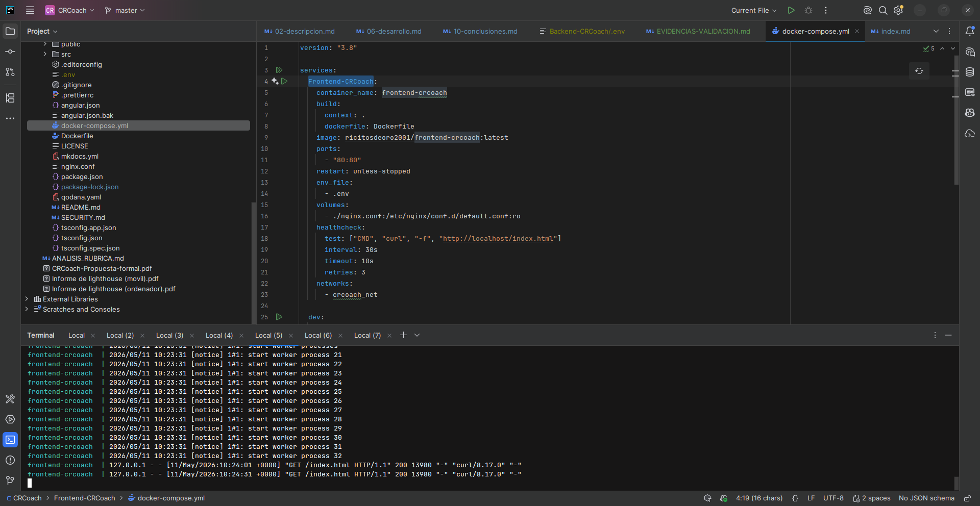Expand the src folder
Screen dimensions: 980x506
pyautogui.click(x=45, y=54)
